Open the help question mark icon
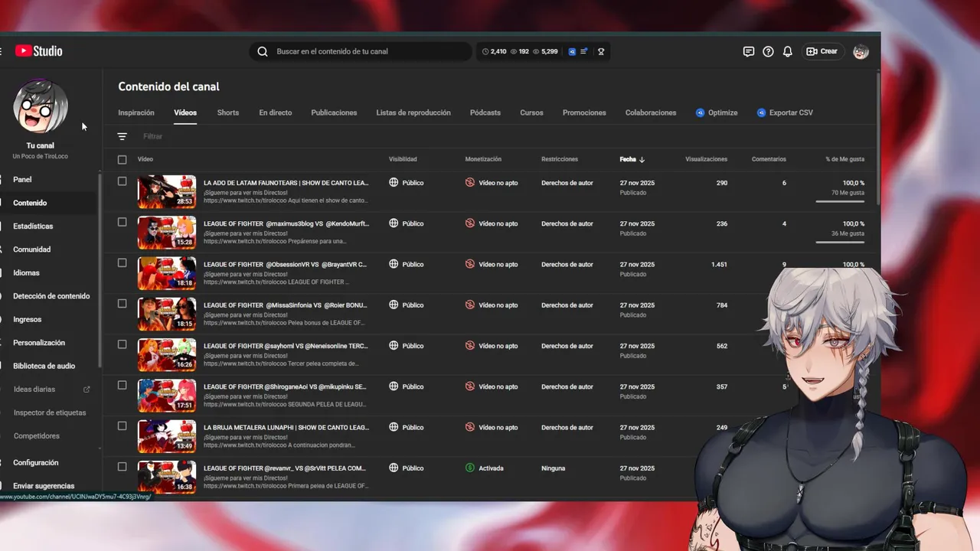The width and height of the screenshot is (980, 551). (x=768, y=51)
